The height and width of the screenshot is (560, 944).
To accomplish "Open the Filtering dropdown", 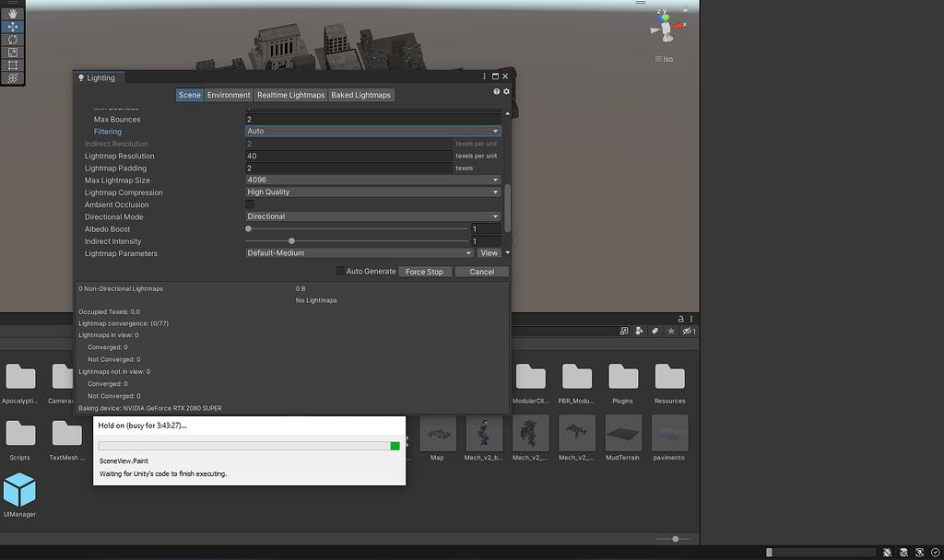I will [x=372, y=132].
